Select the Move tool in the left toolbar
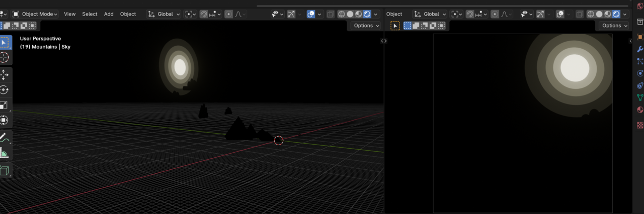Image resolution: width=644 pixels, height=214 pixels. (x=5, y=75)
